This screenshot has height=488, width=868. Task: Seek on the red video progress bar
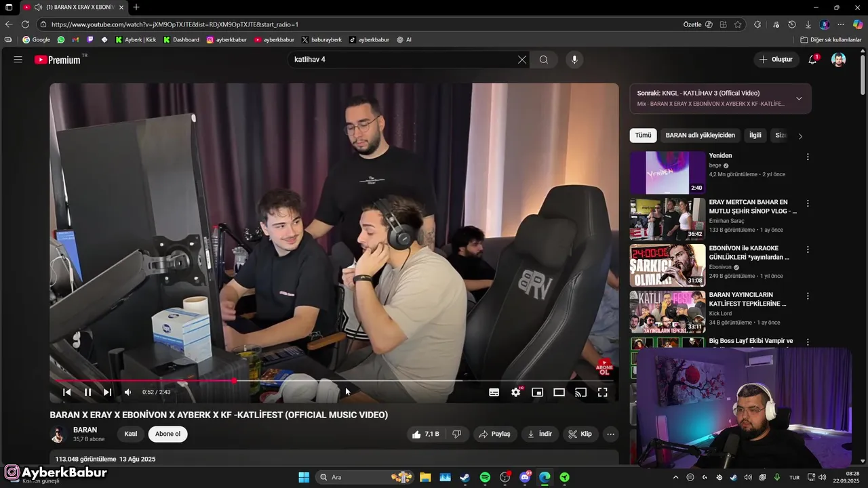334,381
